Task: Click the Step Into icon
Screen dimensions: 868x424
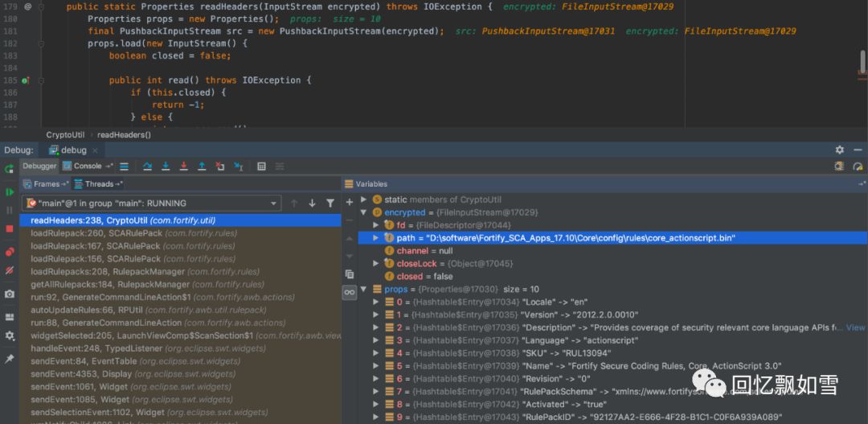Action: (x=166, y=167)
